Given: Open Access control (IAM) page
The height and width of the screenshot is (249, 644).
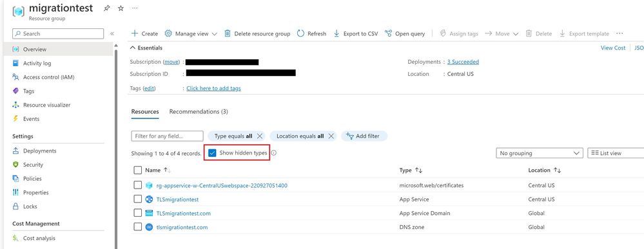Looking at the screenshot, I should click(x=48, y=77).
